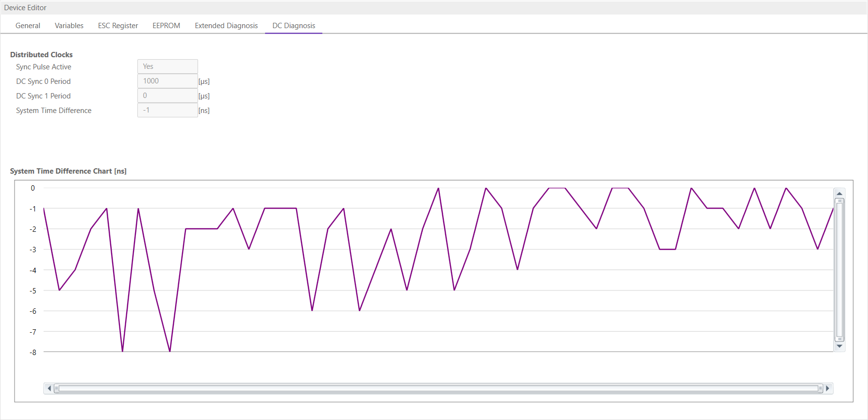868x420 pixels.
Task: Click the right grip of horizontal scrollbar
Action: [820, 388]
